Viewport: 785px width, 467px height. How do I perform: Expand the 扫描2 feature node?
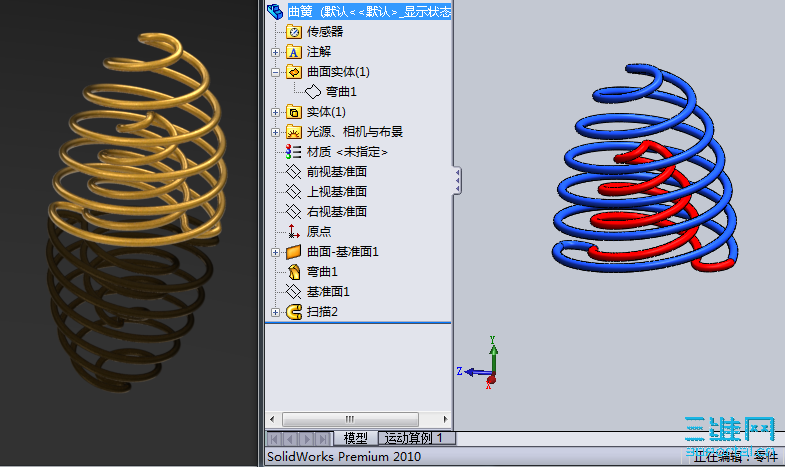[275, 312]
